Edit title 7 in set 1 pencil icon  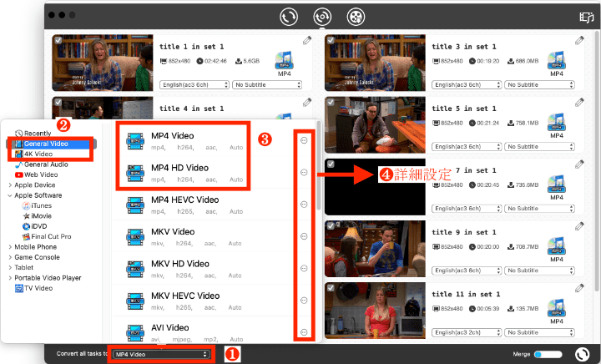tap(579, 164)
